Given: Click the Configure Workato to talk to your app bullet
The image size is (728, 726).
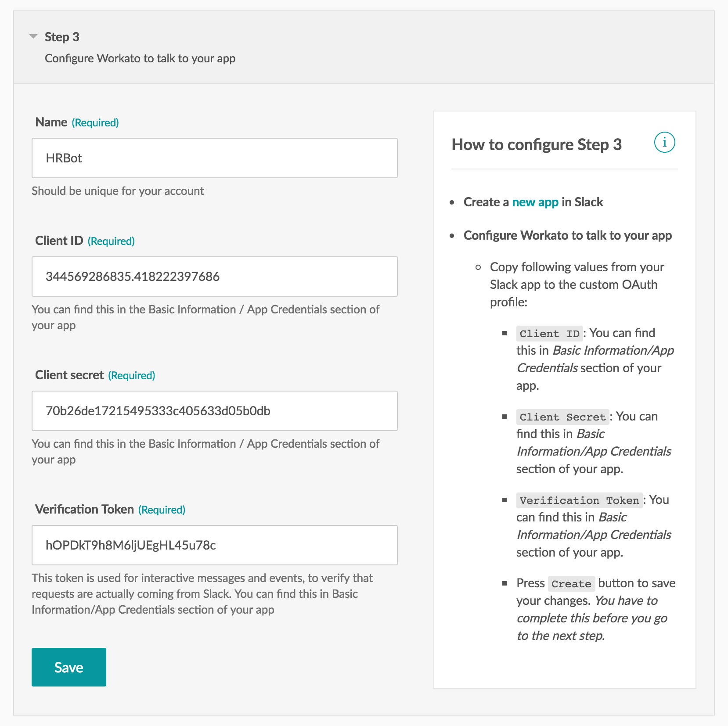Looking at the screenshot, I should click(x=567, y=235).
